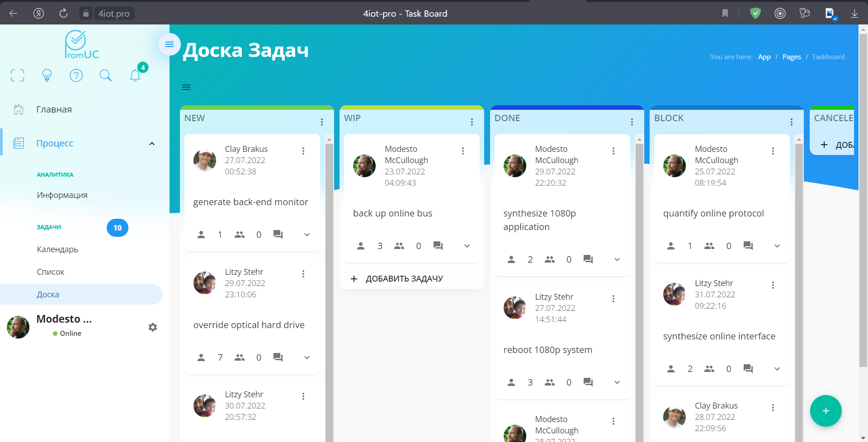Viewport: 868px width, 442px height.
Task: Click the round sidebar hamburger toggle
Action: 170,44
